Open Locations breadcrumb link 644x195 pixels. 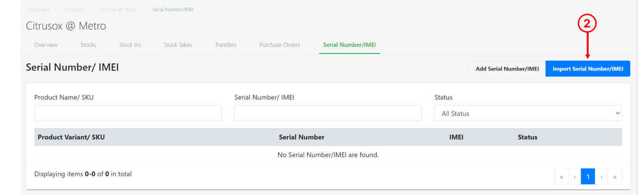pyautogui.click(x=74, y=9)
